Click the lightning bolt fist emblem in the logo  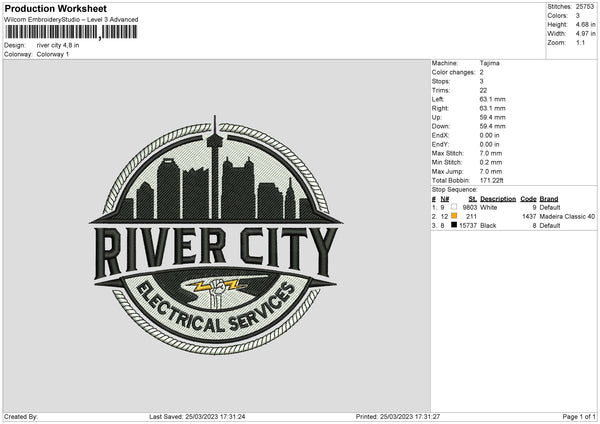pos(216,291)
